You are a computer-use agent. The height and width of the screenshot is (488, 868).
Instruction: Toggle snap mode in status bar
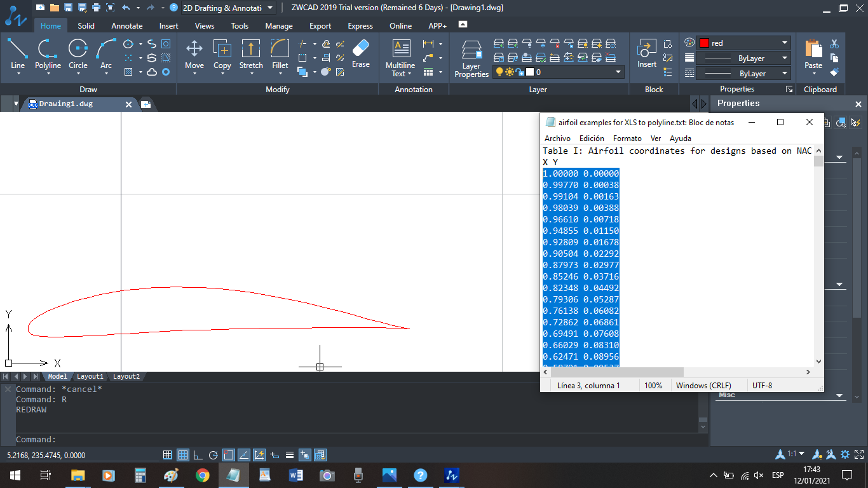(168, 455)
